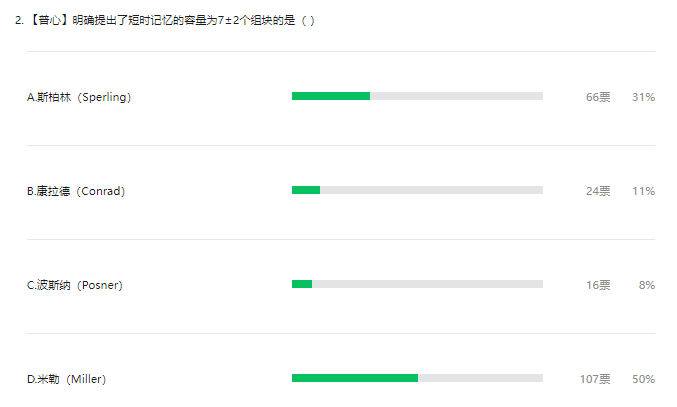This screenshot has width=677, height=407.
Task: Click the question 2 title text
Action: click(165, 20)
